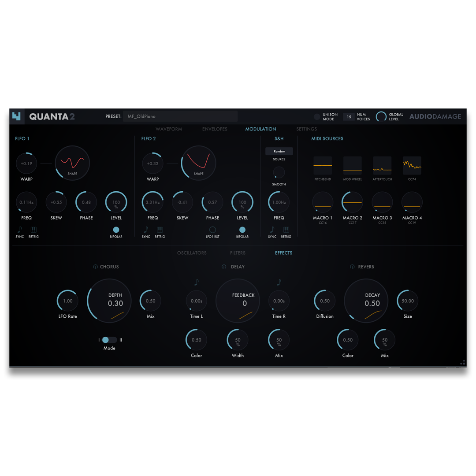Switch to the ENVELOPES tab

point(215,129)
